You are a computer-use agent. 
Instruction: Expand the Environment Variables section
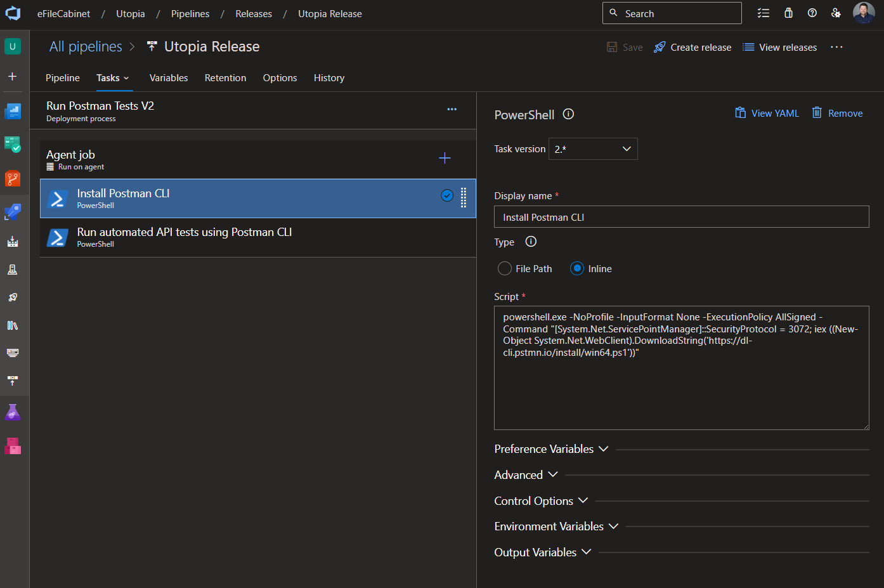coord(556,526)
